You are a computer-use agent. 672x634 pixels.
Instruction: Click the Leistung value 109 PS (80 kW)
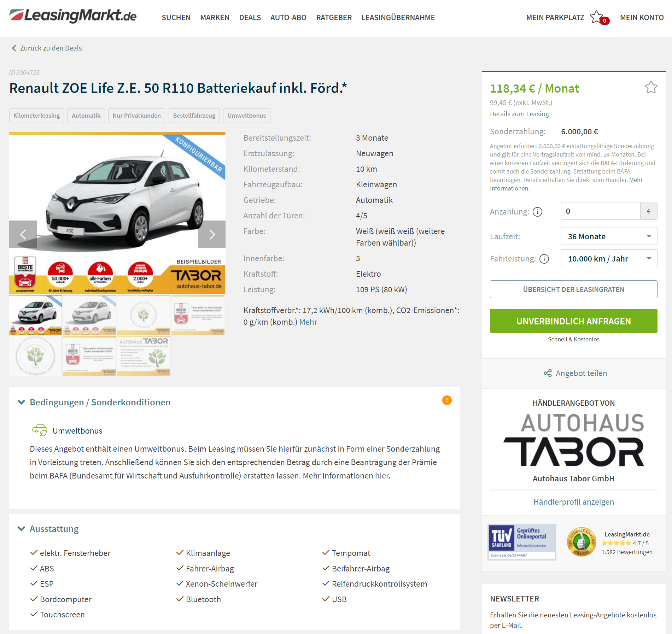coord(381,289)
